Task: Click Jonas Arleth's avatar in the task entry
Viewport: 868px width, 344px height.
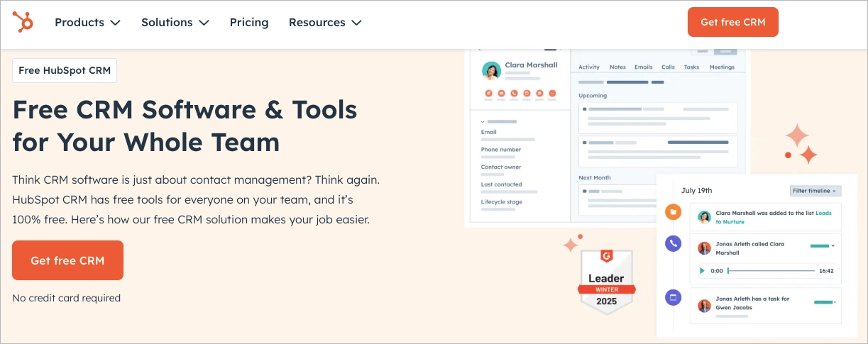Action: click(704, 306)
